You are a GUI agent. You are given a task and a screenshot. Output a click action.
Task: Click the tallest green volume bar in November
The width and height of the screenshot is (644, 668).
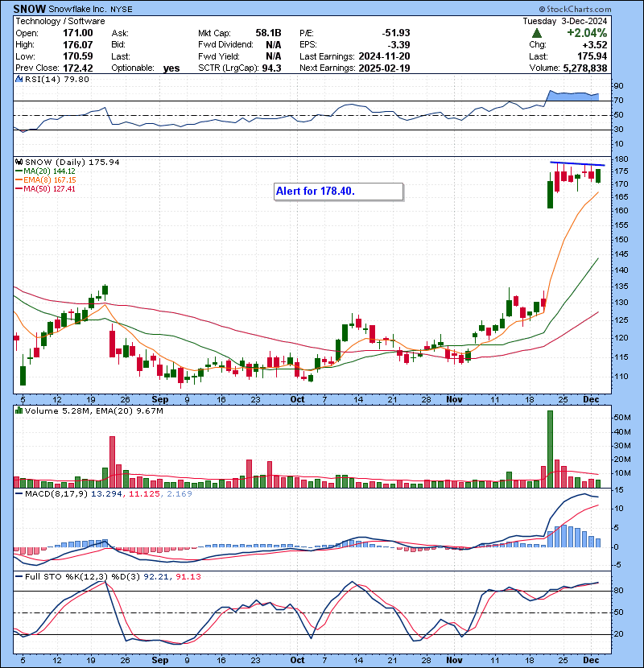[550, 449]
